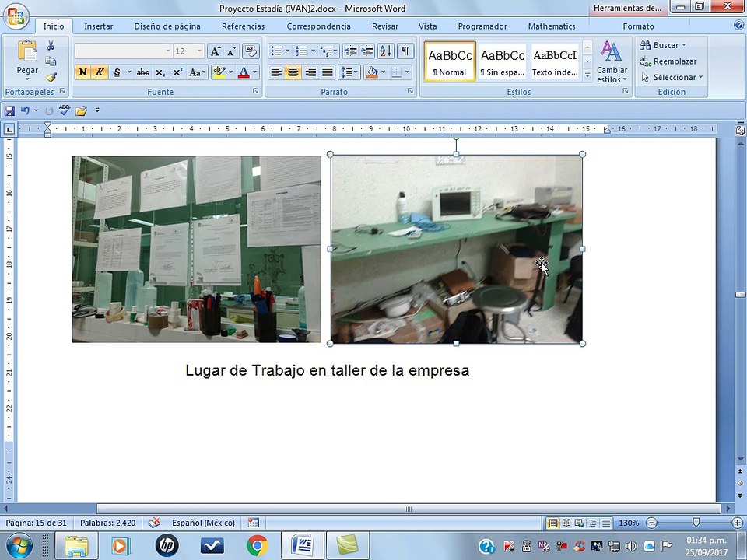
Task: Increase font size with the grow font icon
Action: pyautogui.click(x=216, y=51)
